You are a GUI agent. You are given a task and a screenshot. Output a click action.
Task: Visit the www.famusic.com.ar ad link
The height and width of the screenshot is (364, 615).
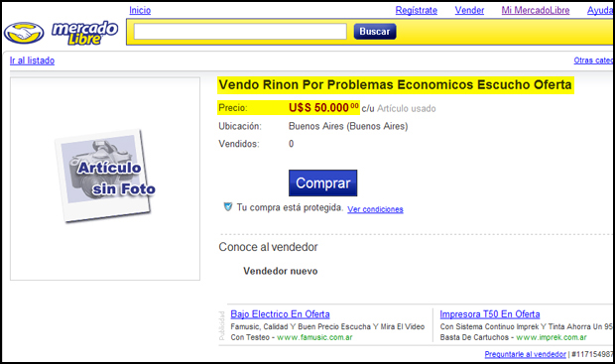(x=314, y=337)
